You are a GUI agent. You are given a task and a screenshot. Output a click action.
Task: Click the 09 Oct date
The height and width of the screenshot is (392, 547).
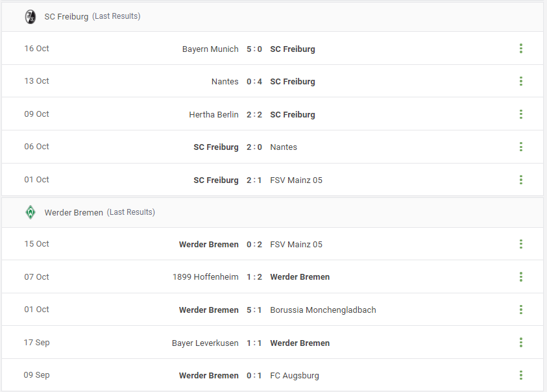point(36,114)
